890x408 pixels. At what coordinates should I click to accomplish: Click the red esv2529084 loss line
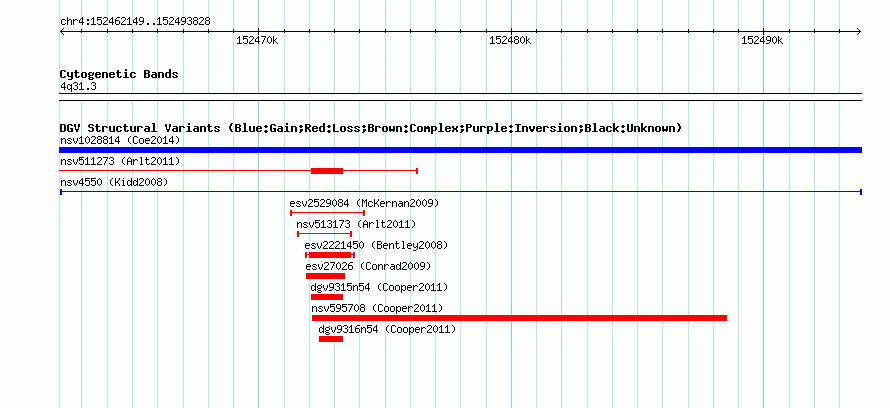328,213
